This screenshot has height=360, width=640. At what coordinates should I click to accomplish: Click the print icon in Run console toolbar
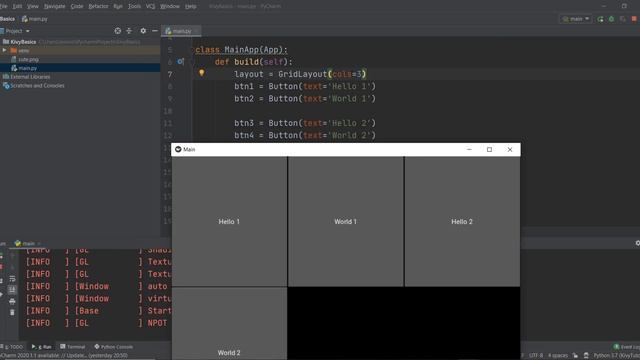point(12,301)
